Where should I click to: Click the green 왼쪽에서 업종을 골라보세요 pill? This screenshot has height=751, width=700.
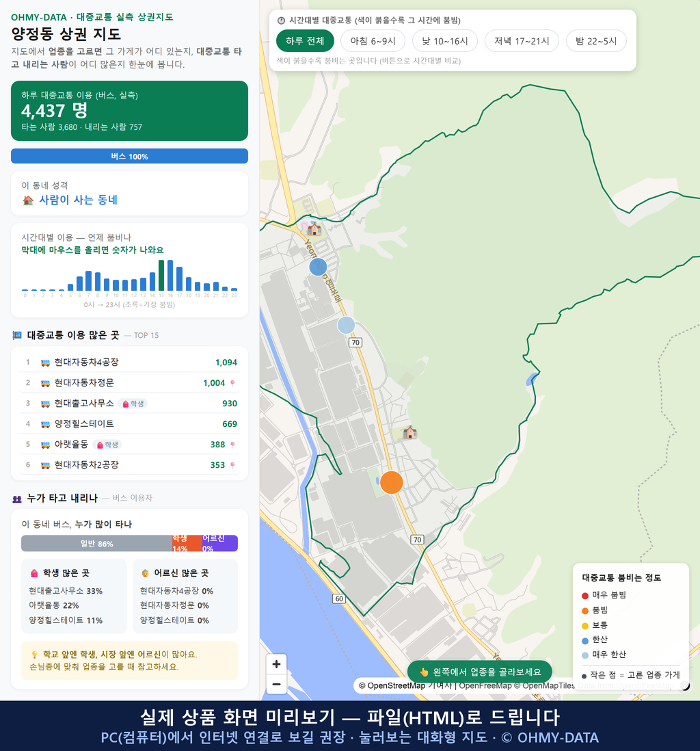(x=480, y=672)
